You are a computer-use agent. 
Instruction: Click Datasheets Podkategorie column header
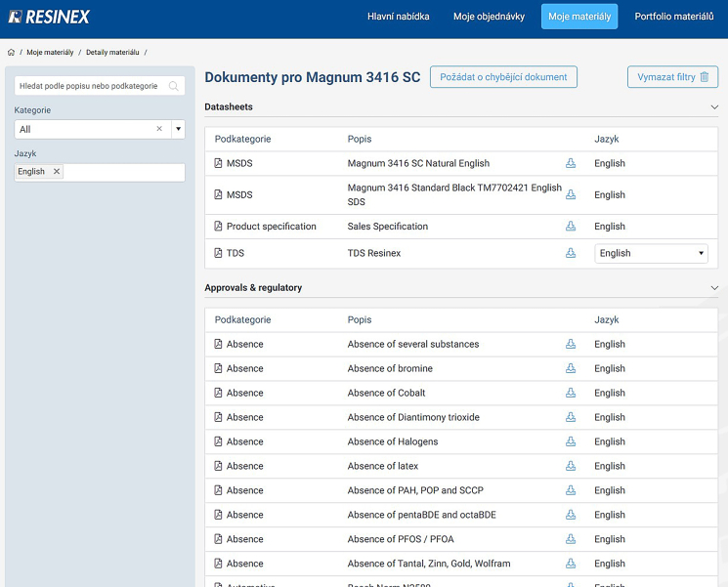[242, 140]
